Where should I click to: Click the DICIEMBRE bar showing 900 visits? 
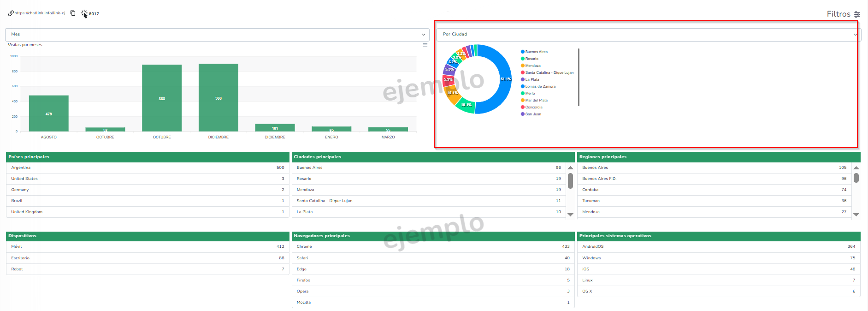pyautogui.click(x=218, y=98)
